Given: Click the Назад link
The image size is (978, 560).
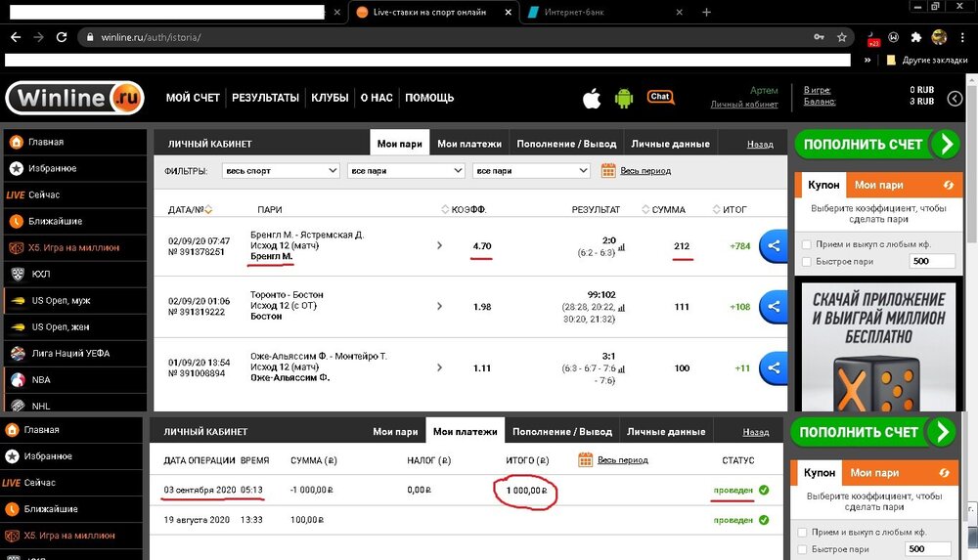Looking at the screenshot, I should [760, 144].
